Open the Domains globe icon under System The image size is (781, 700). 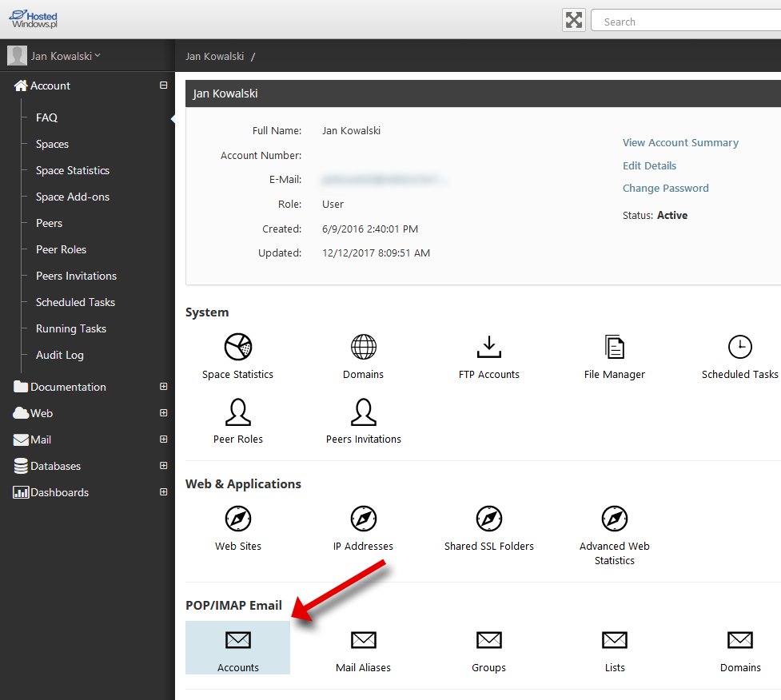(364, 347)
